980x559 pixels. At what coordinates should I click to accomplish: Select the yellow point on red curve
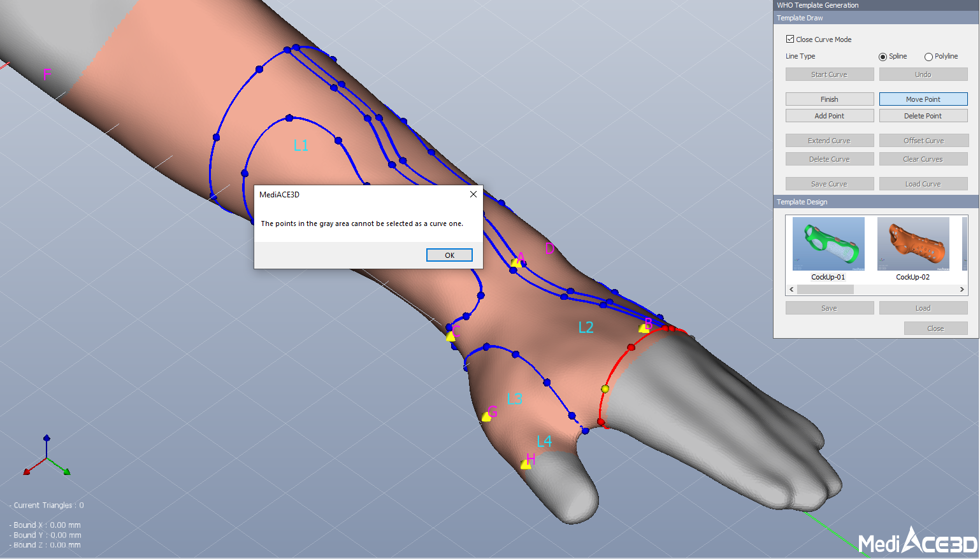(605, 388)
